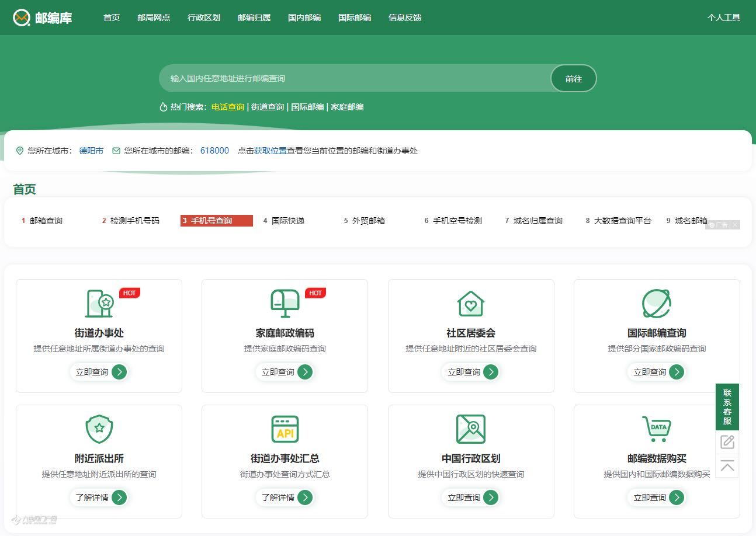Open 个人工具 in the top bar
Viewport: 756px width, 536px height.
(x=724, y=18)
